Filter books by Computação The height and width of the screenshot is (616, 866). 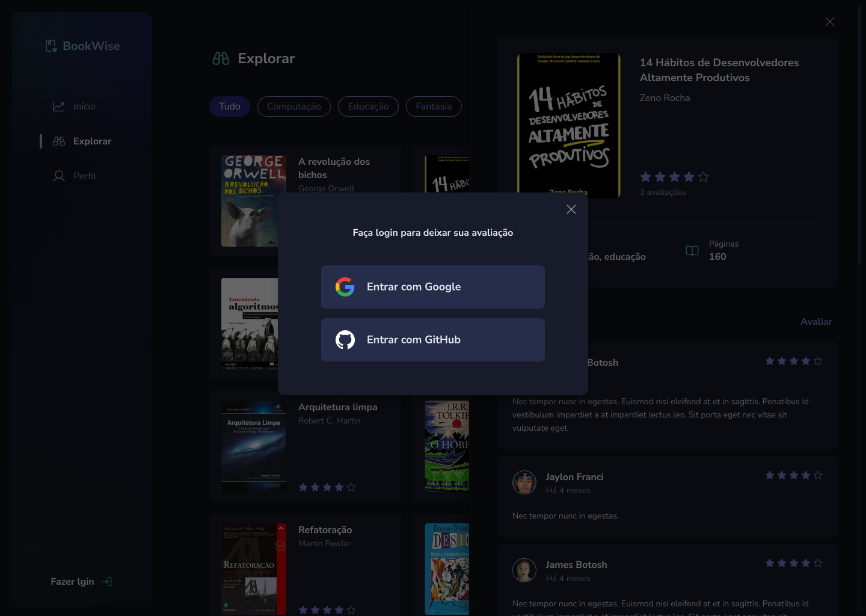pos(294,106)
